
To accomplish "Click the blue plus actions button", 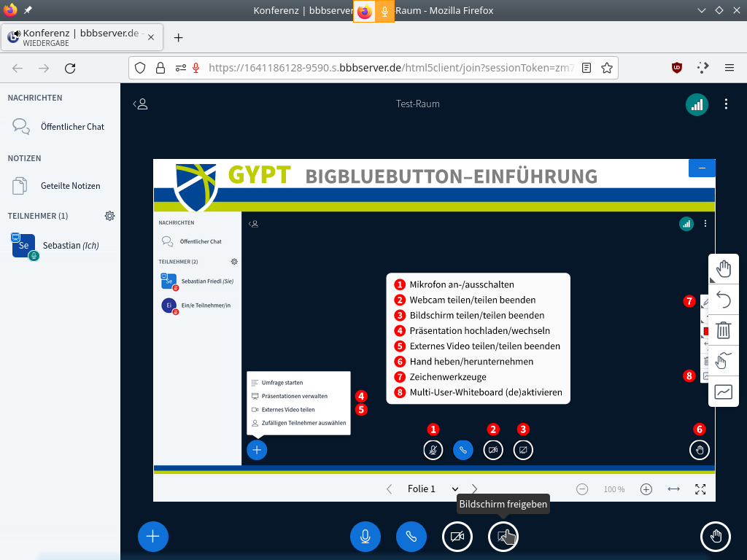I will [x=153, y=537].
